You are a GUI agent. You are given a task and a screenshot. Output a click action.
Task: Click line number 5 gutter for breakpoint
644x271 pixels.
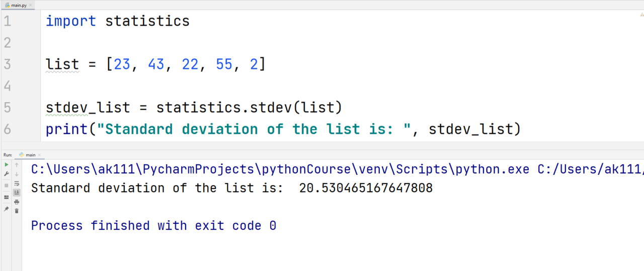pos(7,108)
